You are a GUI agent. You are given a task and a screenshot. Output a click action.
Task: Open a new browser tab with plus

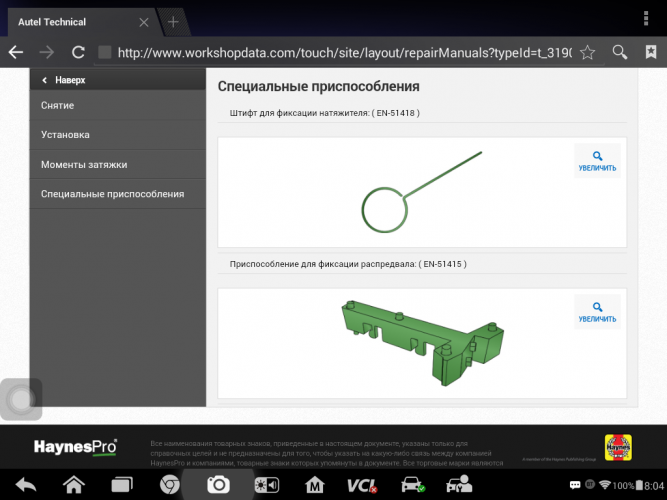point(173,22)
